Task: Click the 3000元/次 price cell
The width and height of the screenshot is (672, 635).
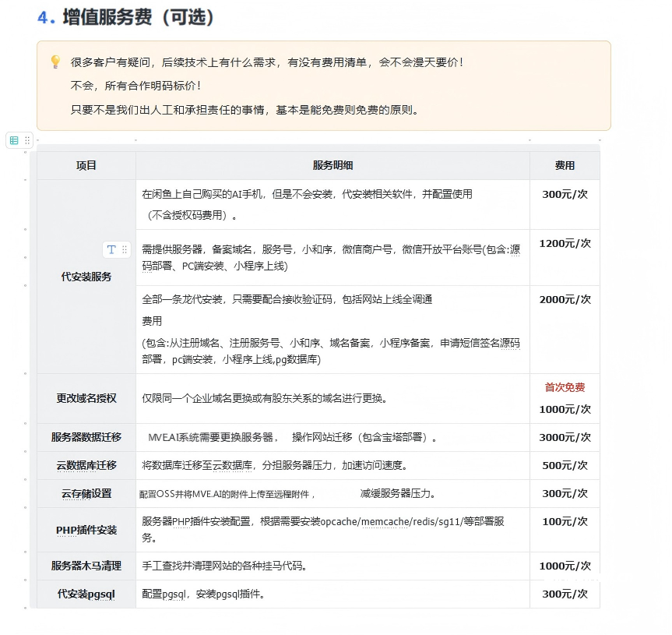Action: click(565, 437)
